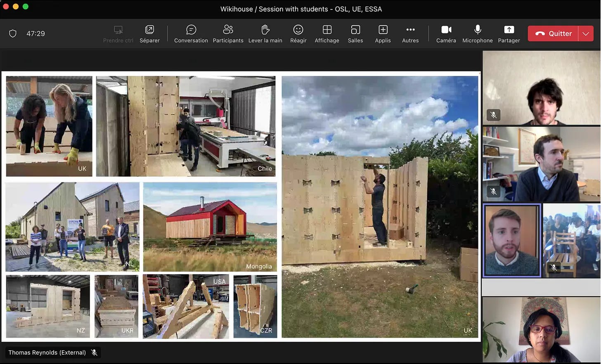Click the meeting timer 47:29
Viewport: 601px width, 364px height.
click(35, 33)
